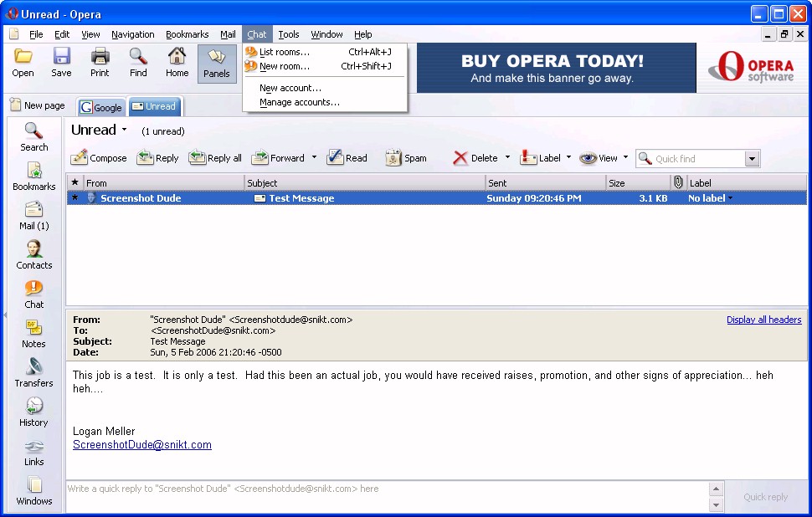Viewport: 812px width, 517px height.
Task: Sort by attachment paperclip column
Action: coord(678,182)
